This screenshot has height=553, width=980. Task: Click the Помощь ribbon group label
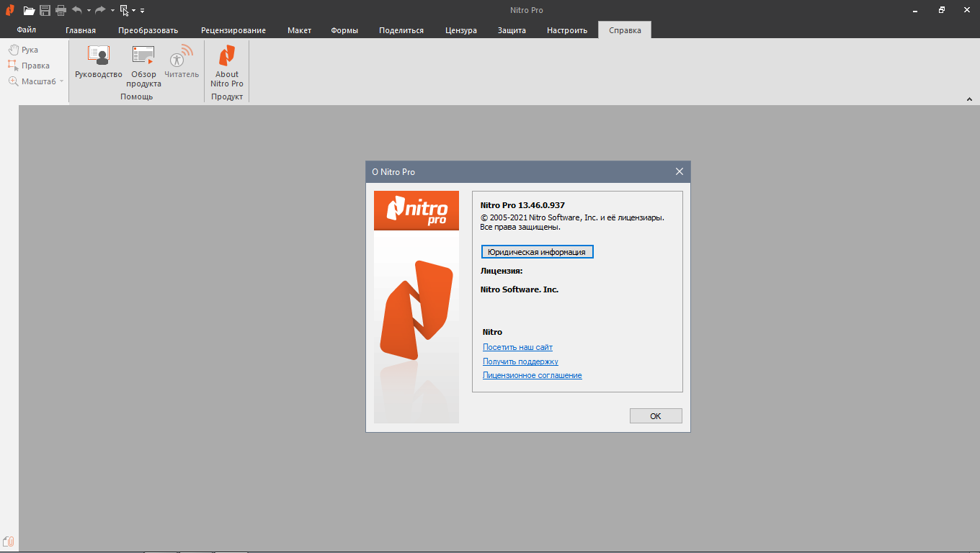pos(137,96)
